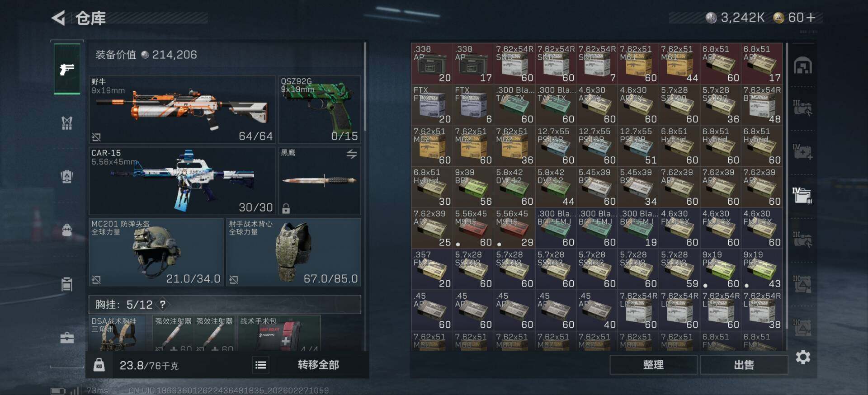868x395 pixels.
Task: Toggle the swap arrows on 黑鹰 knife slot
Action: point(351,154)
